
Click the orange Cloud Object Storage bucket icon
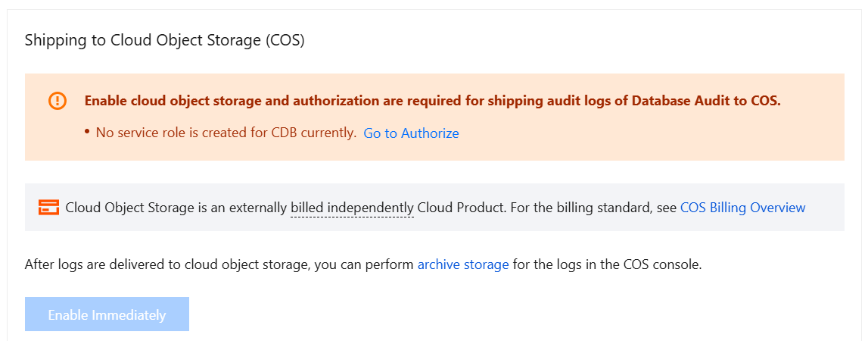click(x=48, y=207)
